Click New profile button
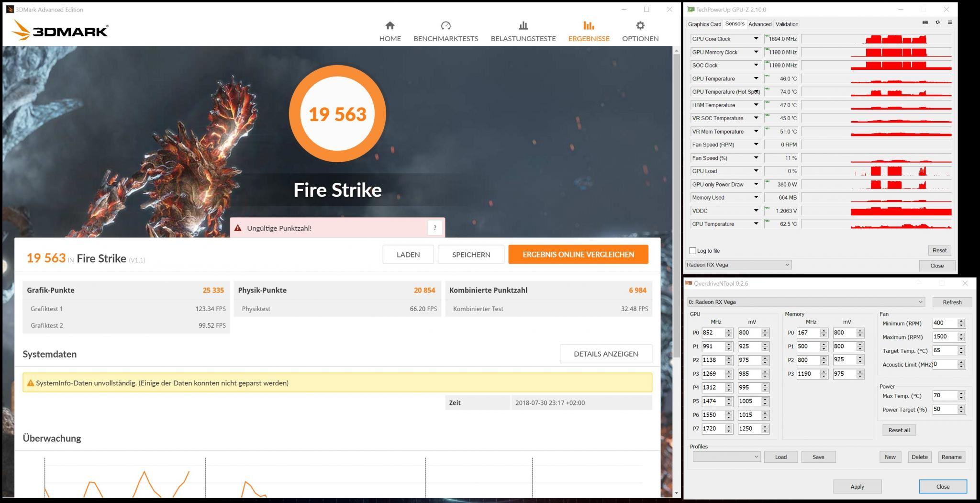This screenshot has height=503, width=980. 890,457
